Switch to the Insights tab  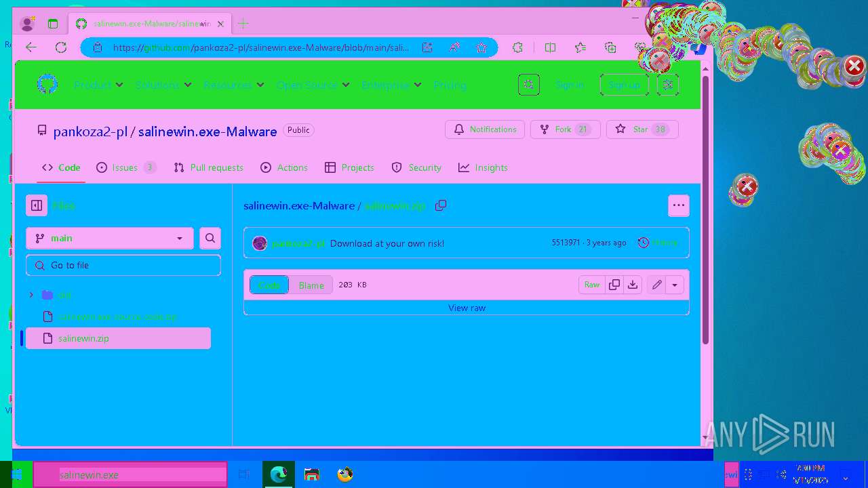pos(483,167)
